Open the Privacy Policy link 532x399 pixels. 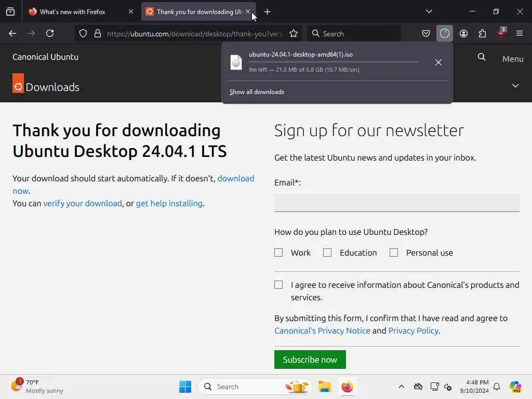pyautogui.click(x=413, y=331)
